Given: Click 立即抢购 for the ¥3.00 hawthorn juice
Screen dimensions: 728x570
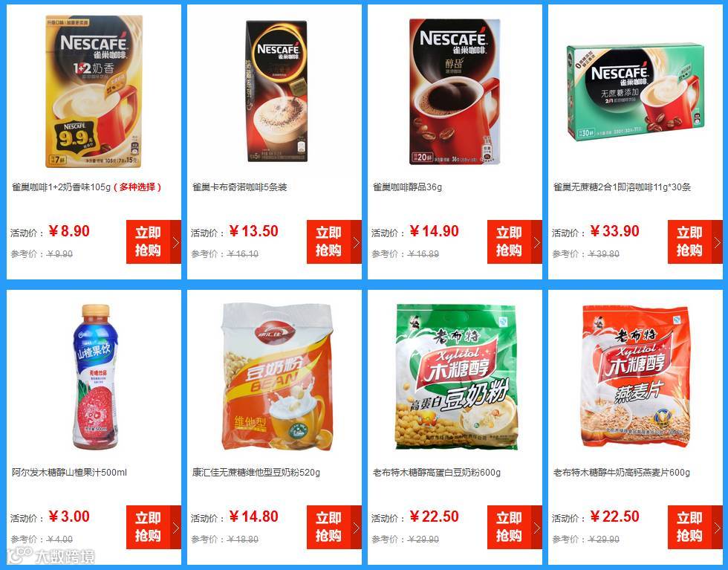Looking at the screenshot, I should [154, 527].
